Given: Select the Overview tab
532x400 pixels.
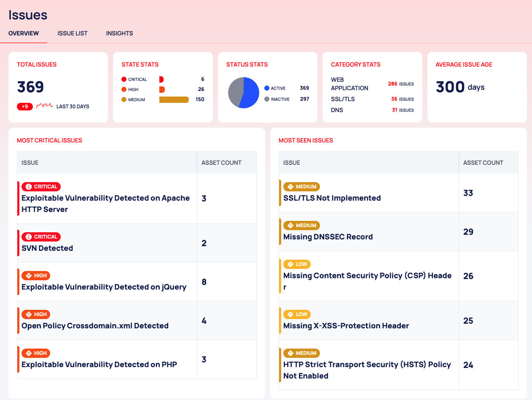Looking at the screenshot, I should (24, 33).
